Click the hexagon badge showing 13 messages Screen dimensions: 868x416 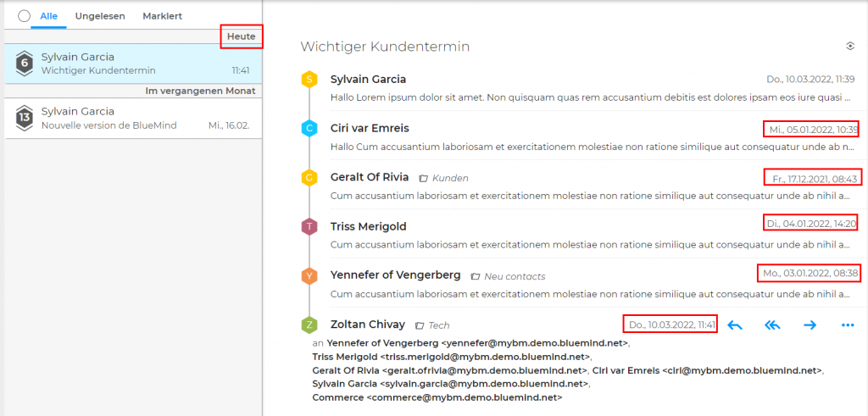click(25, 119)
